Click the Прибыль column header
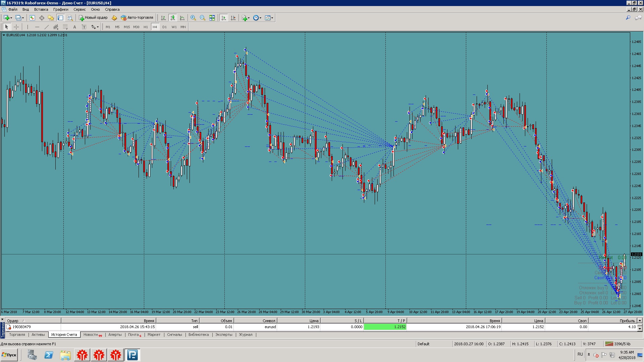The image size is (644, 362). click(x=612, y=321)
